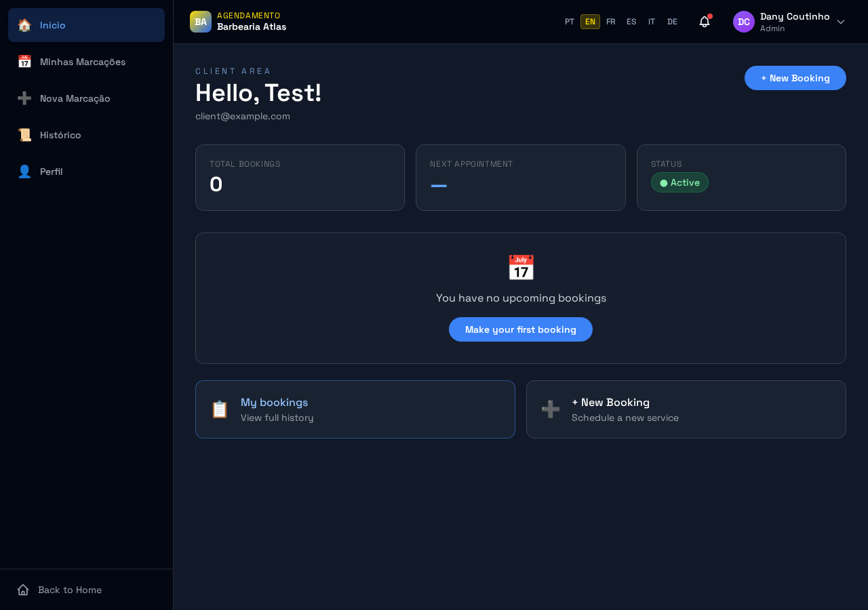Click the scroll icon beside Histórico
Screen dimensions: 868x610
(24, 135)
